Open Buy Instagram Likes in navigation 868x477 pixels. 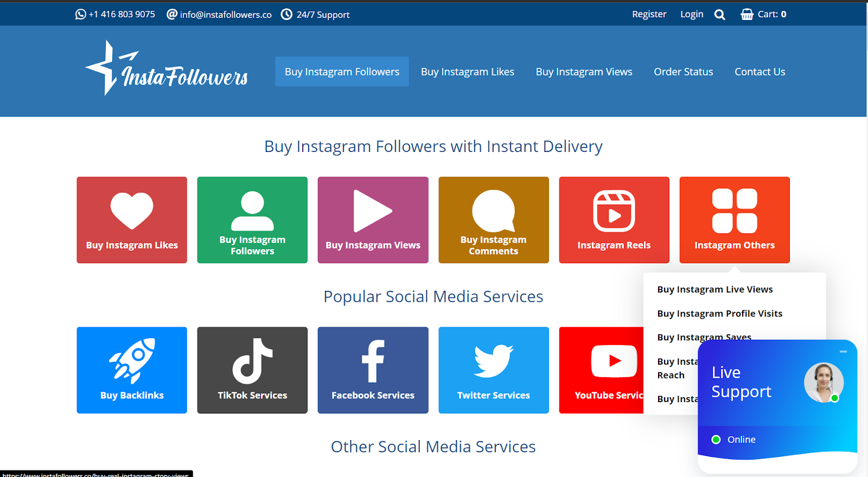(468, 72)
